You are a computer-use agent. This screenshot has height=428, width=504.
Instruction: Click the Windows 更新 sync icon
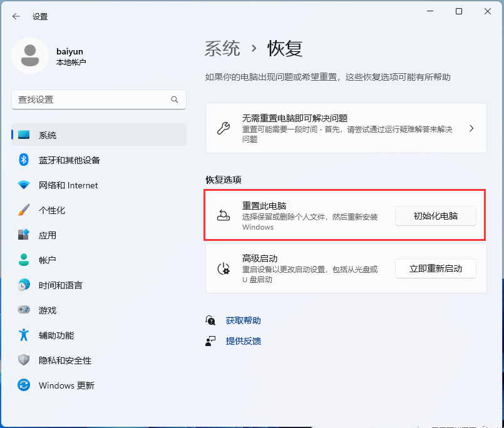tap(24, 385)
